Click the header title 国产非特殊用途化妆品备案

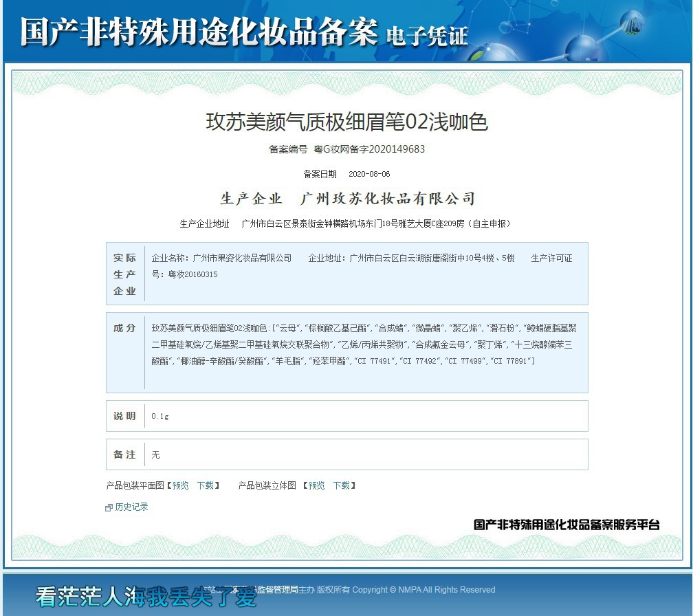(199, 32)
